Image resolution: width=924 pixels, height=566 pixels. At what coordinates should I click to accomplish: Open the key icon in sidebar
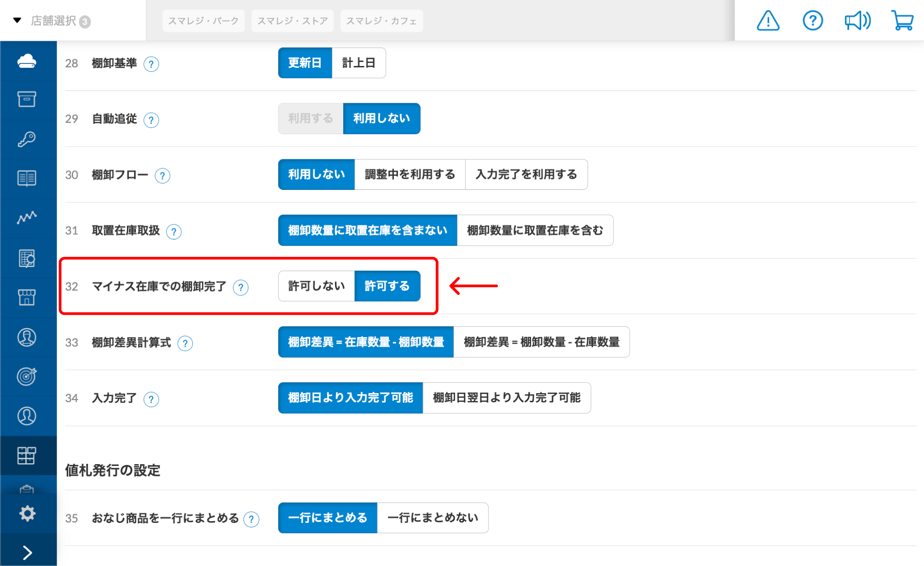[x=27, y=139]
